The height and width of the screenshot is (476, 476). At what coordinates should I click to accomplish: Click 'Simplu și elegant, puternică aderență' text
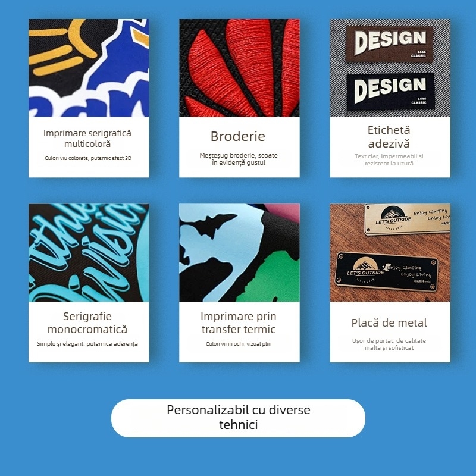click(x=87, y=344)
